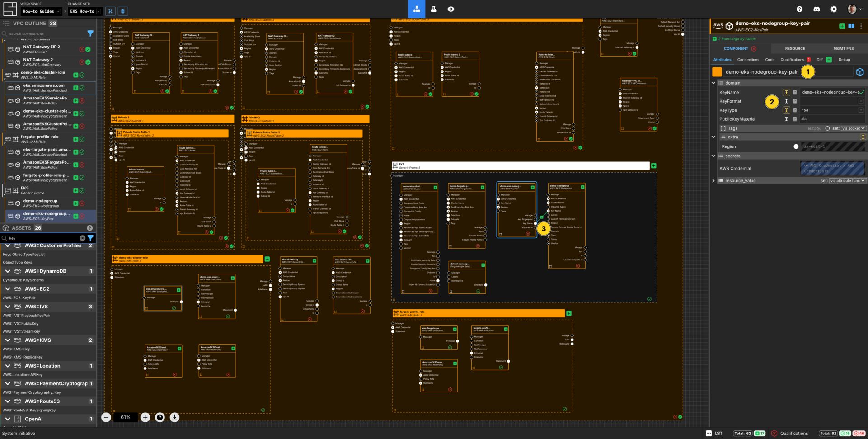Open the Change Set EKS How-to dropdown
The image size is (868, 439).
tap(85, 11)
